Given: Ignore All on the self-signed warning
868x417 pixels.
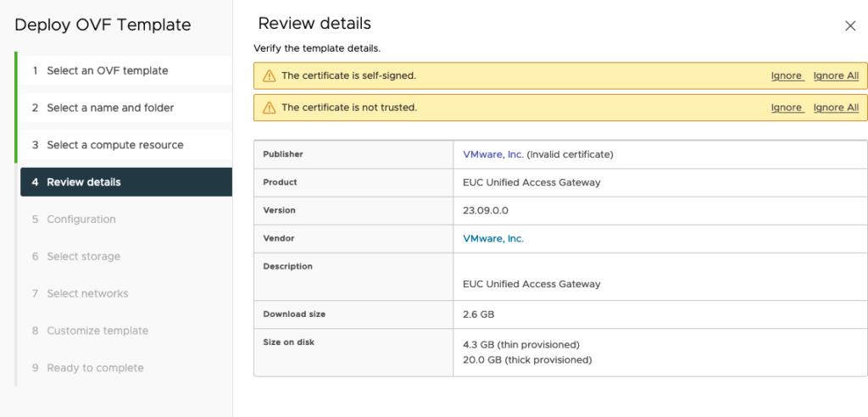Looking at the screenshot, I should [x=835, y=76].
